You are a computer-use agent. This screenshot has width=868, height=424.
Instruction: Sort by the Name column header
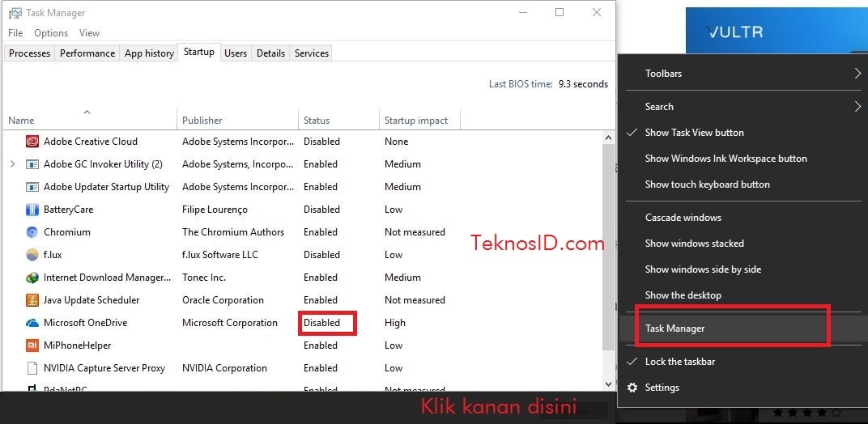[x=90, y=120]
